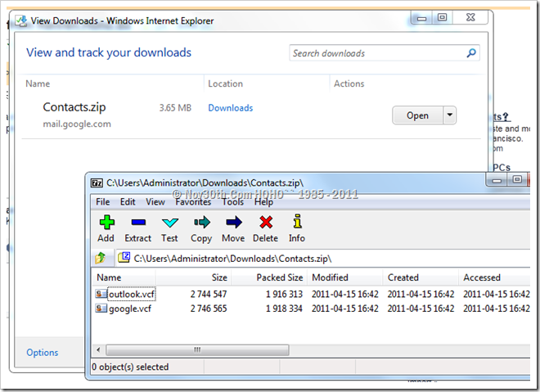Image resolution: width=540 pixels, height=392 pixels.
Task: Click the Move icon in 7-Zip toolbar
Action: [x=234, y=223]
